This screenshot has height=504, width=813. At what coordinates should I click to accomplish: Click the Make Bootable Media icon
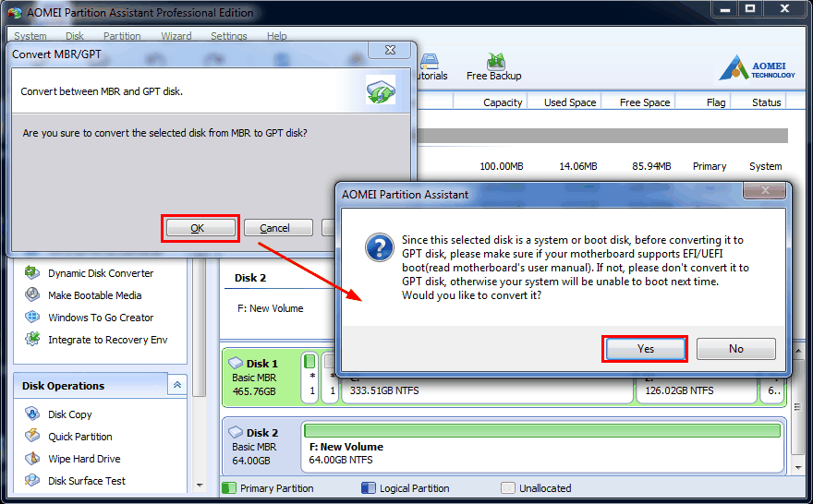(32, 294)
